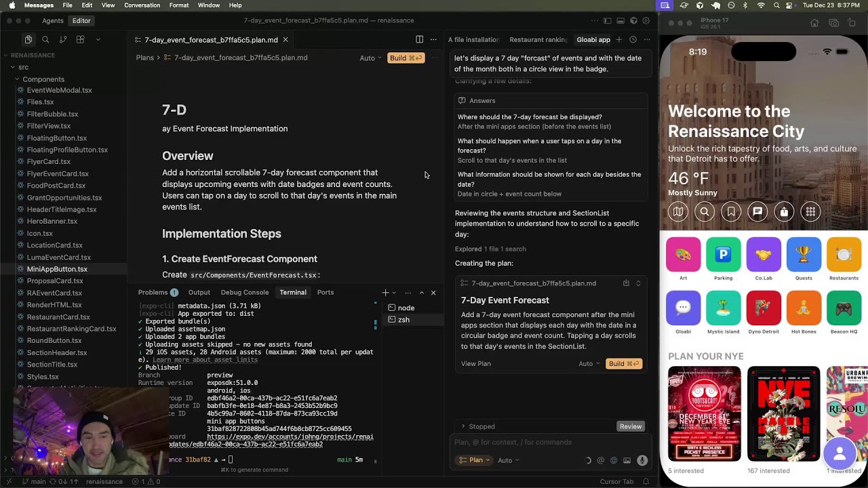Expand plan card with up-down chevron

pos(638,283)
